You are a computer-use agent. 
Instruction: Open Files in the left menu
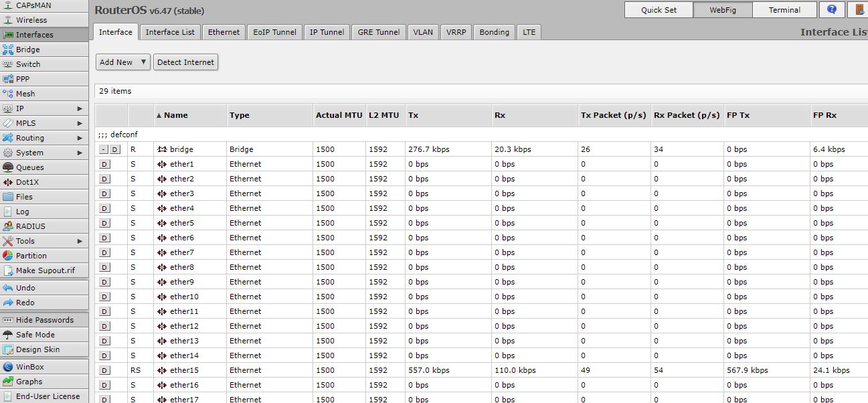(24, 197)
